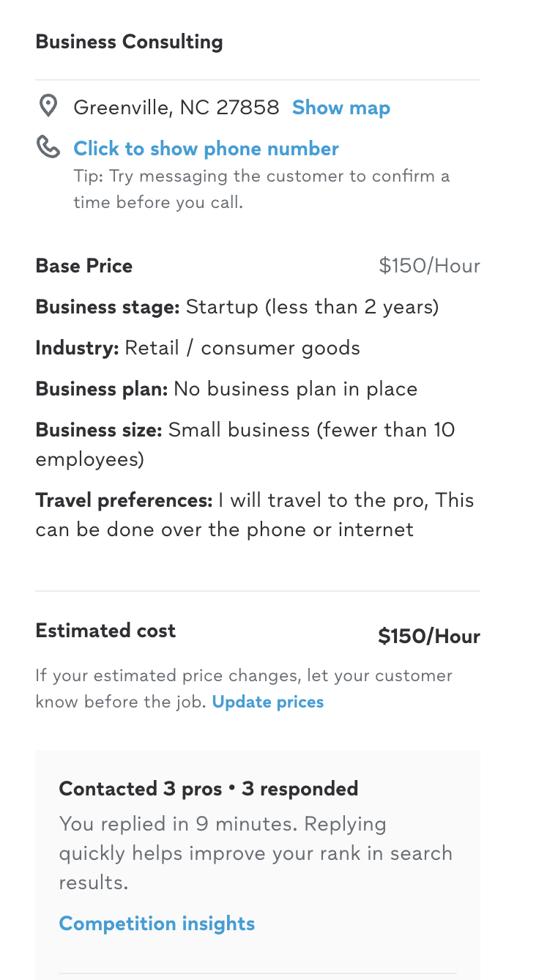Screen dimensions: 558x980
Task: Click the phone handset icon
Action: coord(48,147)
